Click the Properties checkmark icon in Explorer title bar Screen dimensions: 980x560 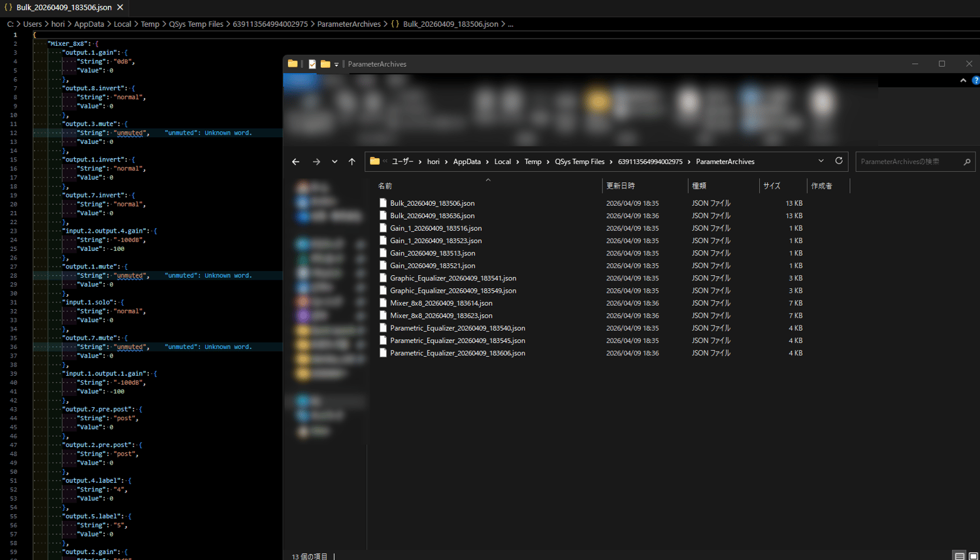coord(312,64)
